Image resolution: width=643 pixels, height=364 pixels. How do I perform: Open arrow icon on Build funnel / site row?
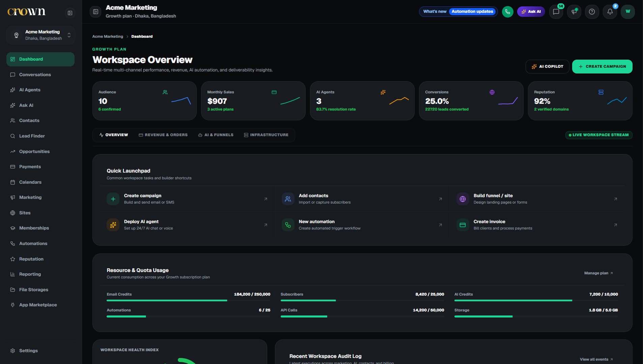[x=615, y=199]
